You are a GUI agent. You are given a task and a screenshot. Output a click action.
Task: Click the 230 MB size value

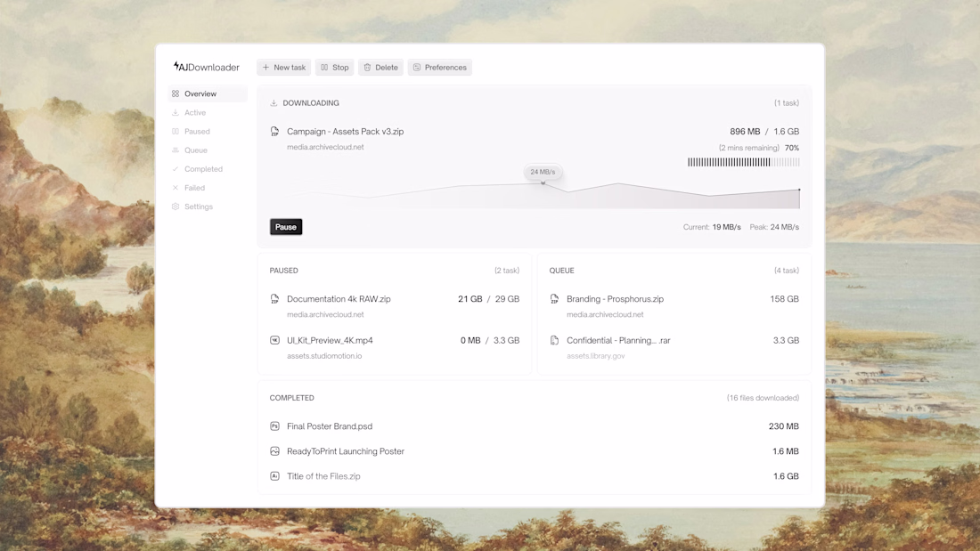784,426
